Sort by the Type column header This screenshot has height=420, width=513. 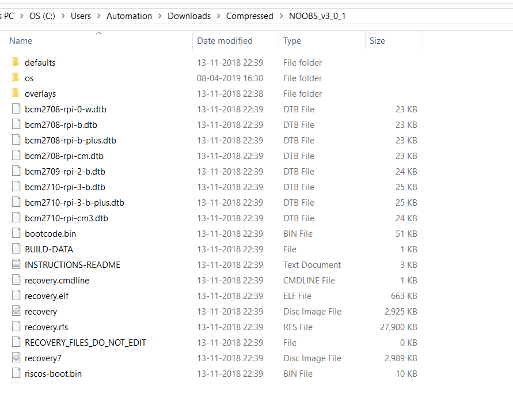point(292,41)
